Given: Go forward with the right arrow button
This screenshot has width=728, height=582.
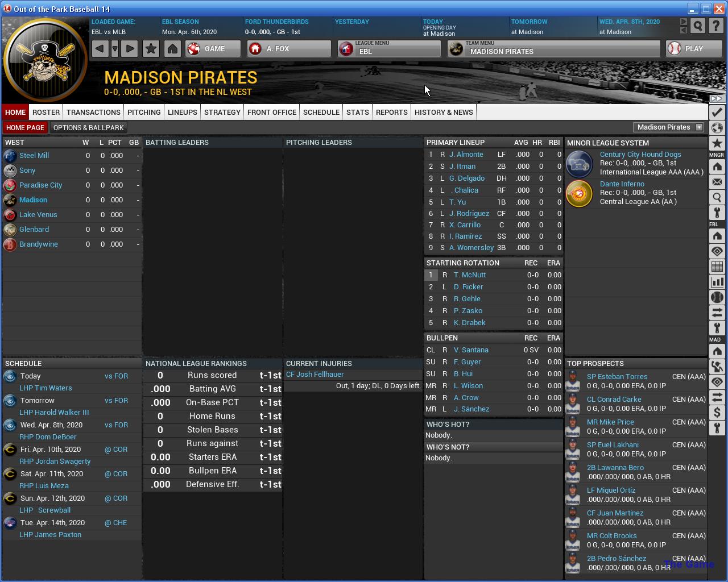Looking at the screenshot, I should tap(130, 49).
